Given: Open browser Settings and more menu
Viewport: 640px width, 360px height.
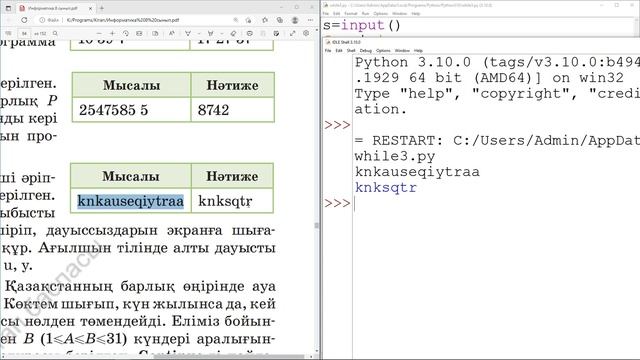Looking at the screenshot, I should 310,20.
